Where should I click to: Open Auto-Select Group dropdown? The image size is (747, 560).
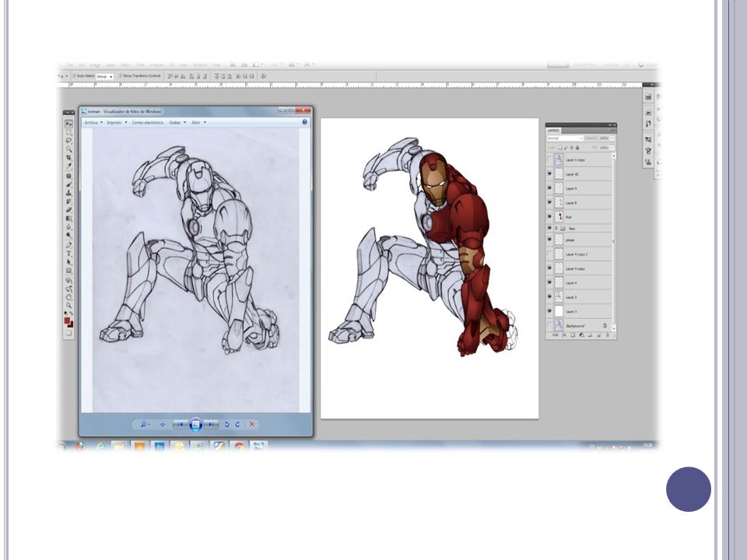[x=105, y=76]
